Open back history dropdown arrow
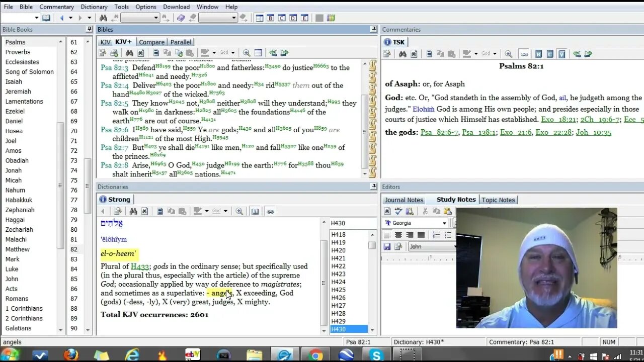Image resolution: width=644 pixels, height=362 pixels. click(70, 18)
